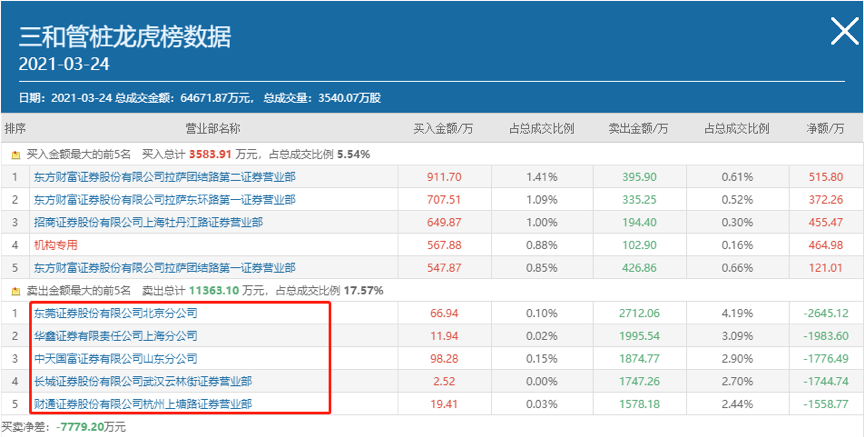Image resolution: width=864 pixels, height=437 pixels.
Task: Open 长城证券武汉云林街证券营业部 link
Action: click(x=143, y=381)
